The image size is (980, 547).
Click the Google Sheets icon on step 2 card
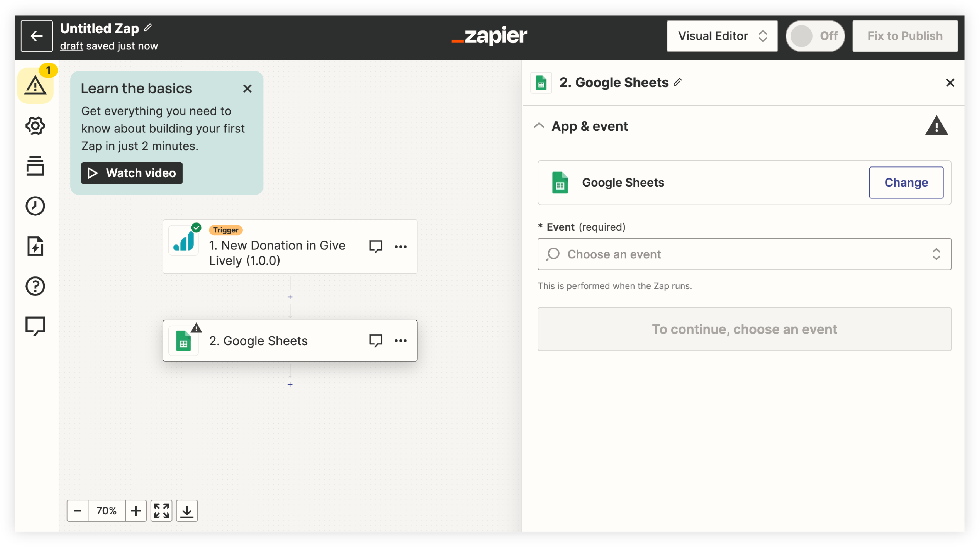tap(183, 341)
